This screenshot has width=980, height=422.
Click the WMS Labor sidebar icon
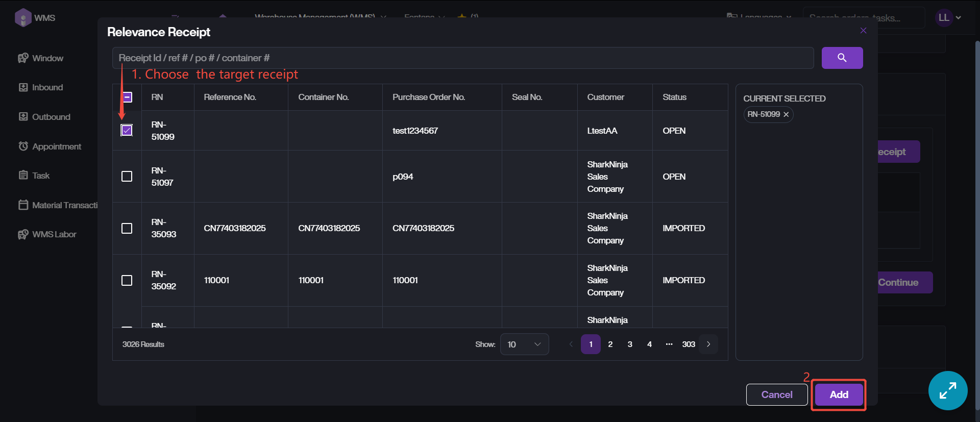[23, 234]
